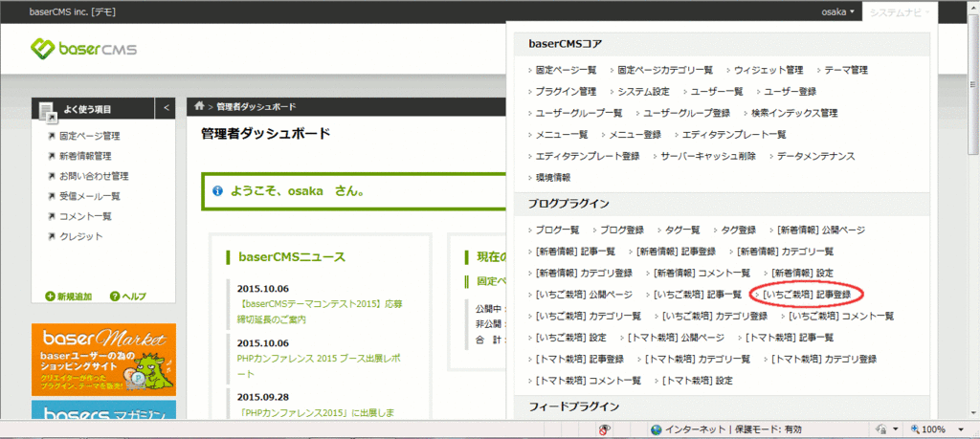
Task: Click the basers マガジン banner
Action: click(x=103, y=409)
